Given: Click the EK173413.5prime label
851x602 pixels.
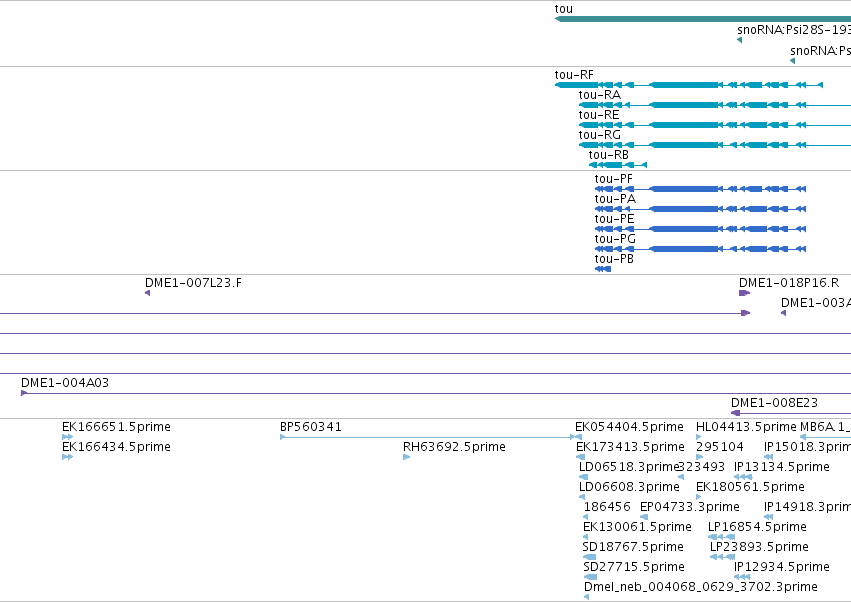Looking at the screenshot, I should point(630,447).
